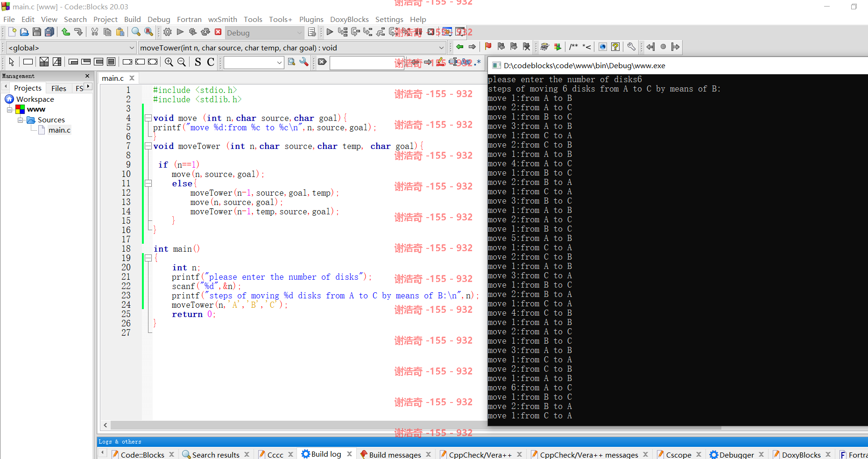868x459 pixels.
Task: Click the Replace icon
Action: click(x=148, y=32)
